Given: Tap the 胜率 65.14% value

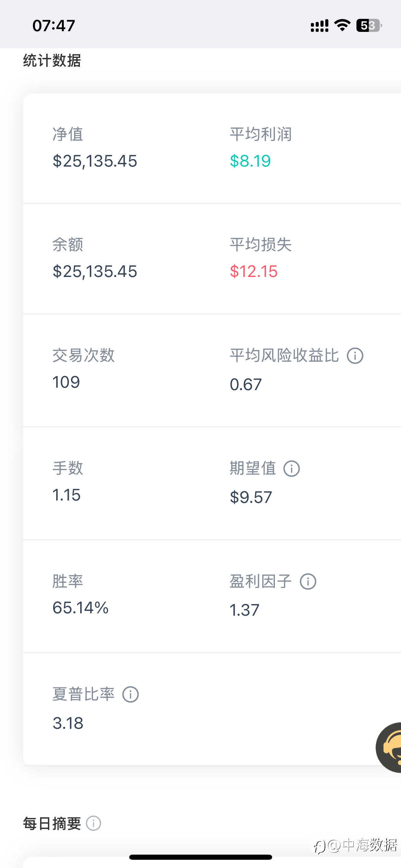Looking at the screenshot, I should (x=81, y=608).
